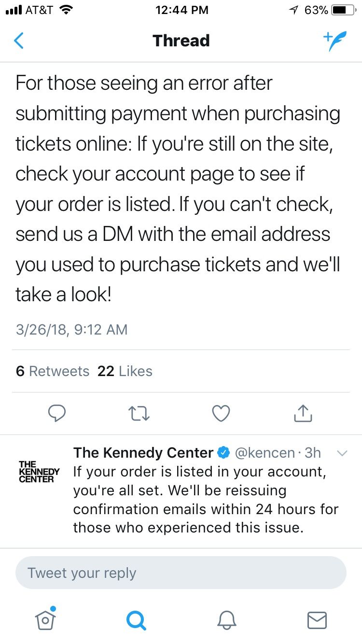Viewport: 362px width, 644px height.
Task: Open The Kennedy Center profile name
Action: coord(143,453)
